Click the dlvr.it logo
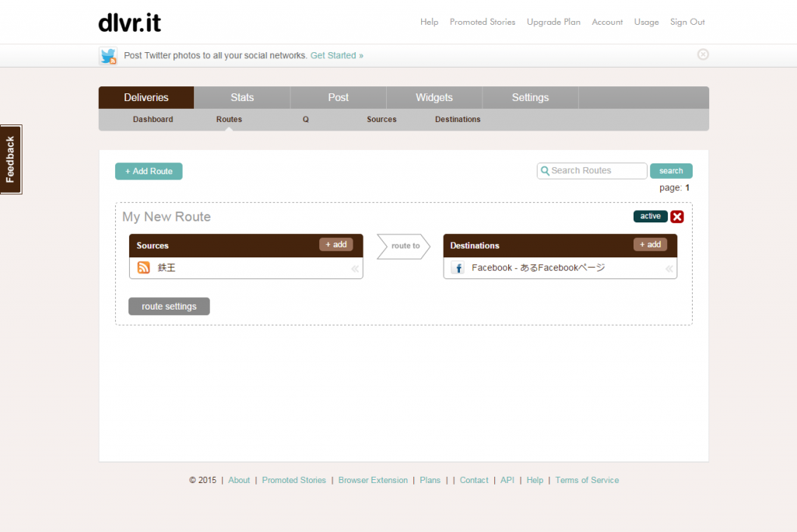Image resolution: width=797 pixels, height=532 pixels. coord(130,23)
